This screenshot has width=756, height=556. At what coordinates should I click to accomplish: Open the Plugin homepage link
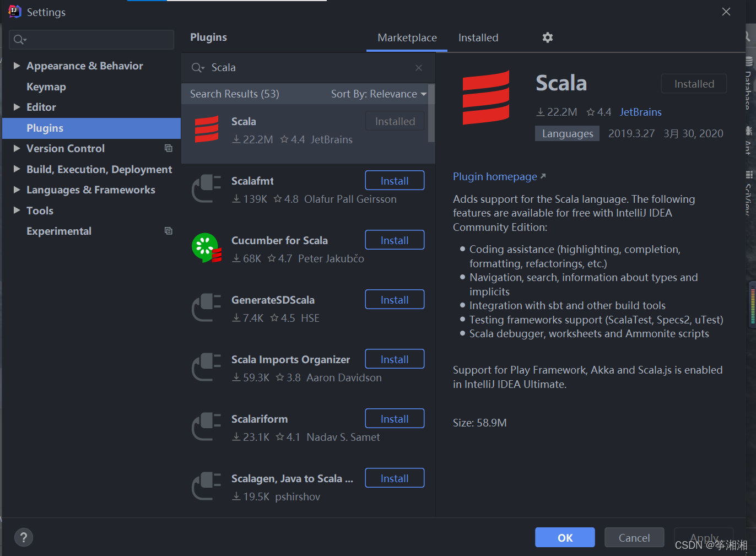pyautogui.click(x=499, y=176)
